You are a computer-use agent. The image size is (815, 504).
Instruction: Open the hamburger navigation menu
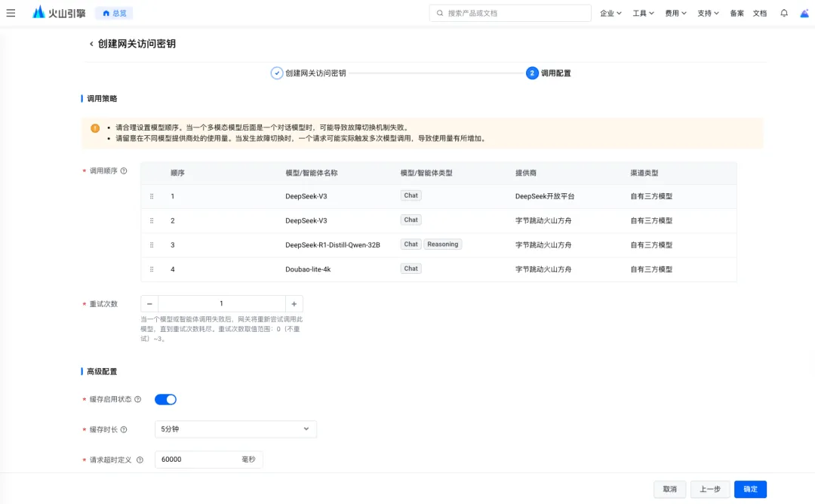click(x=11, y=13)
